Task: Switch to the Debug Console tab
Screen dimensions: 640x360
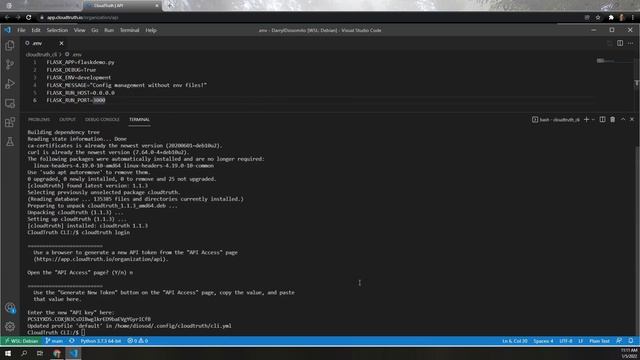Action: click(102, 120)
